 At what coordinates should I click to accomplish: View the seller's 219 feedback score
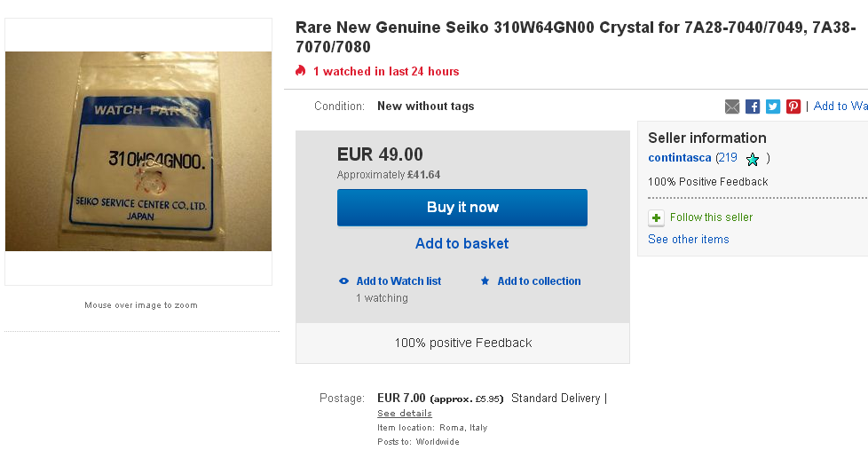pos(728,158)
